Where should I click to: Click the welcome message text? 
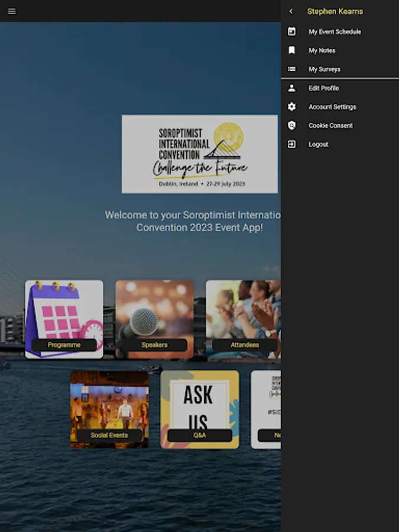(x=193, y=221)
